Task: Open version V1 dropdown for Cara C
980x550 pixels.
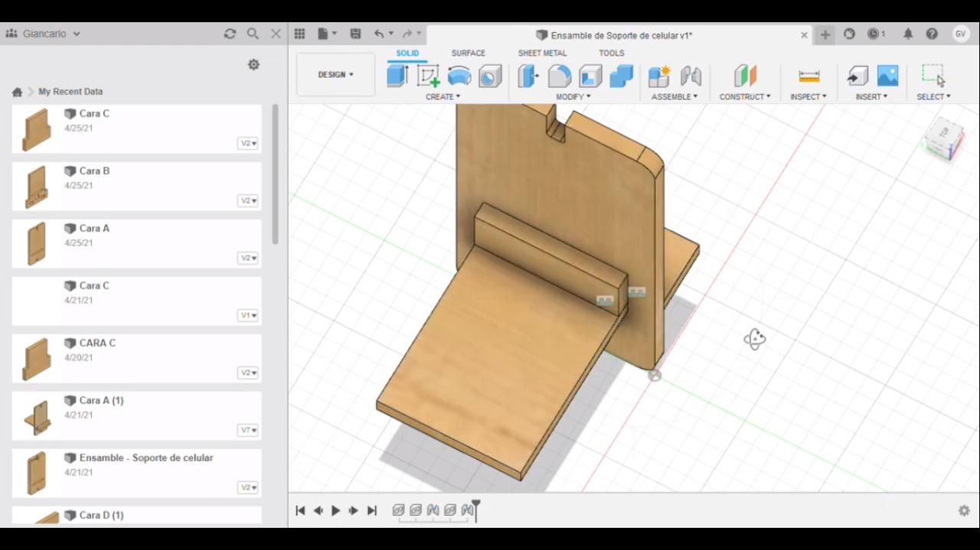Action: (x=248, y=315)
